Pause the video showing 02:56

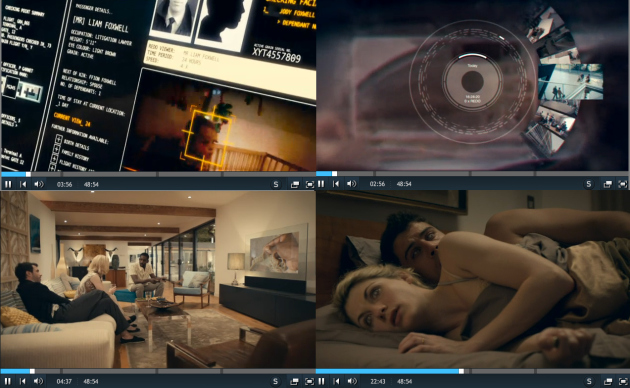pos(321,184)
